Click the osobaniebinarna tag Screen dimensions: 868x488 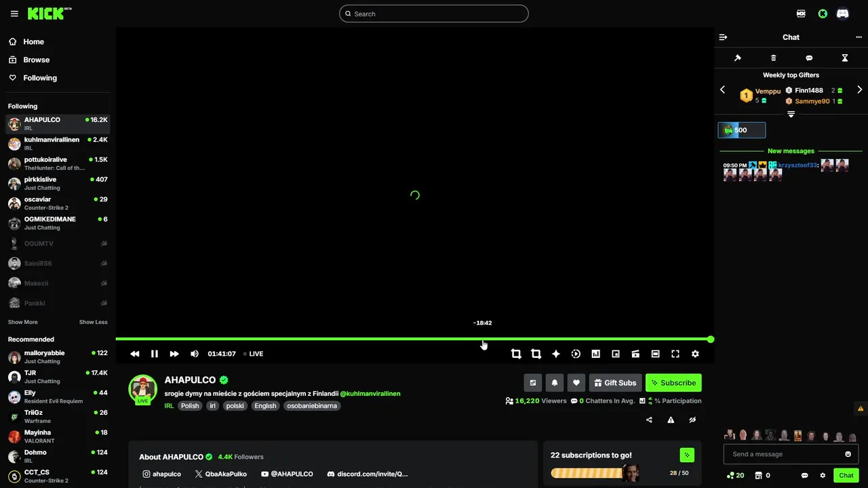click(312, 406)
